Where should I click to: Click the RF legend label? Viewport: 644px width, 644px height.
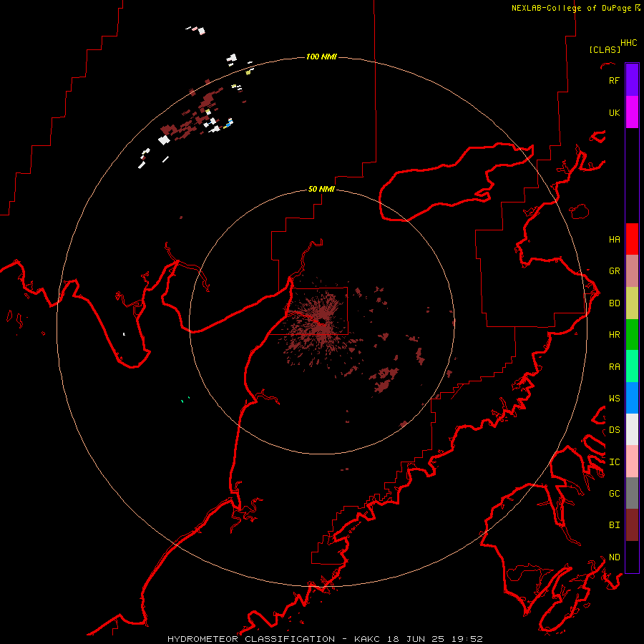(614, 80)
